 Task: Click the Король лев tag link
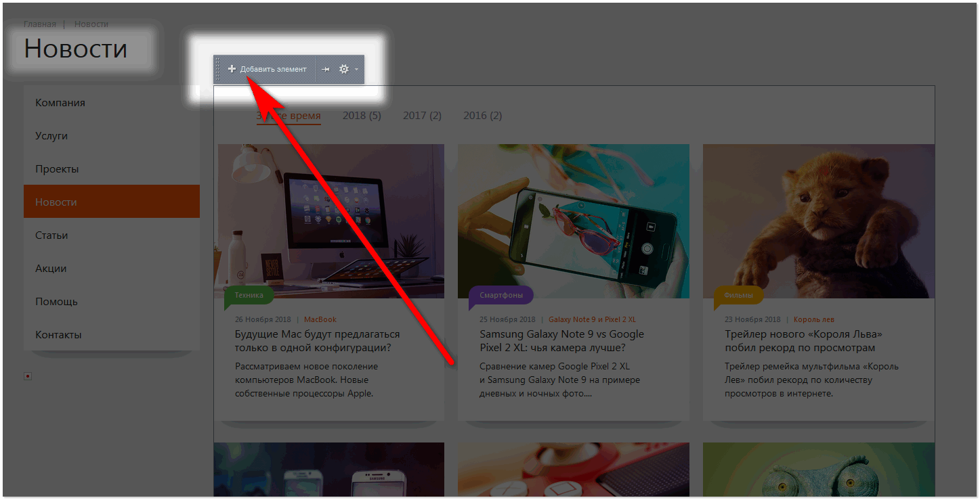(814, 319)
